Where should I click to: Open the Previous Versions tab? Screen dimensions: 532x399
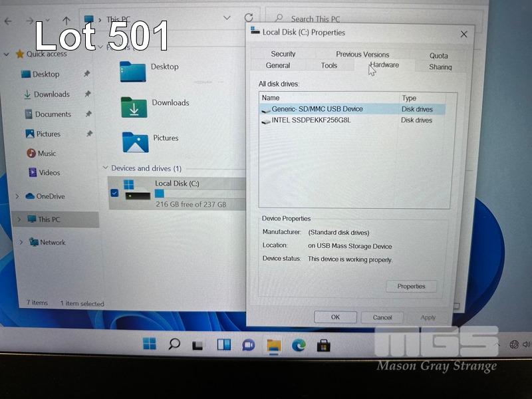[362, 55]
